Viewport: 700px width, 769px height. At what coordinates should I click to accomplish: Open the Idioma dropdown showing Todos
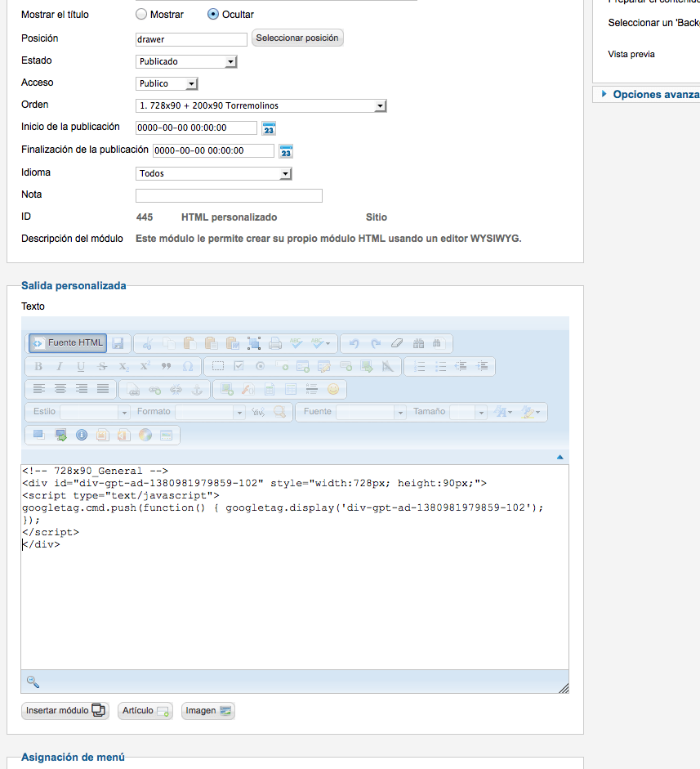coord(214,173)
